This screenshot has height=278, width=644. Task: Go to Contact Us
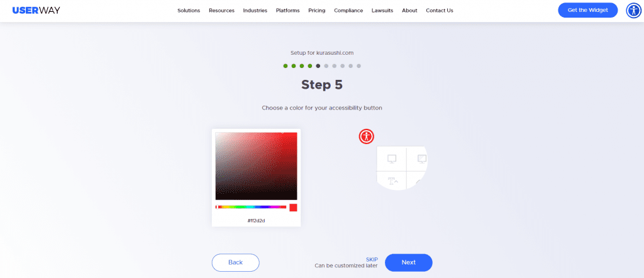point(440,11)
